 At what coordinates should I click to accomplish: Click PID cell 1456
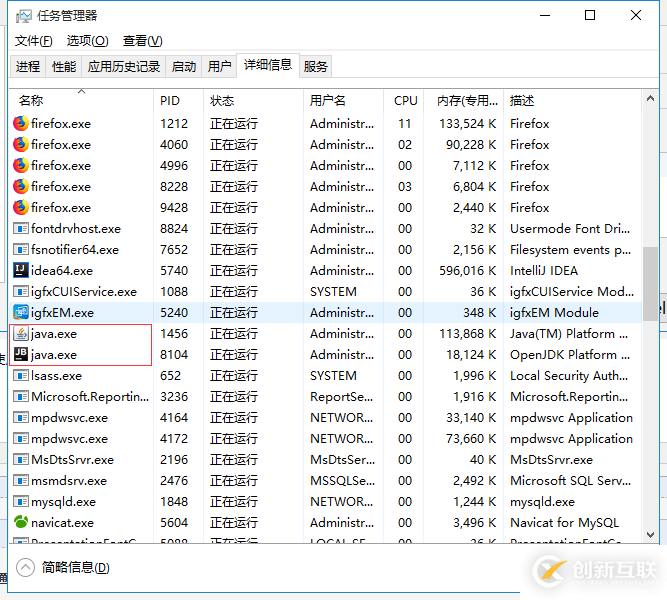pyautogui.click(x=174, y=334)
